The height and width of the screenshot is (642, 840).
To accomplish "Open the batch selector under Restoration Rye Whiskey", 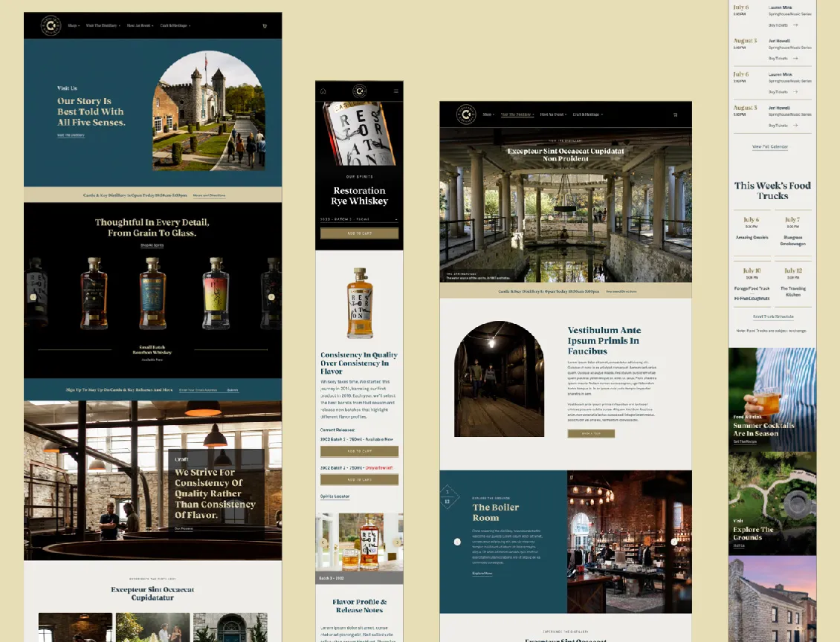I will 360,219.
